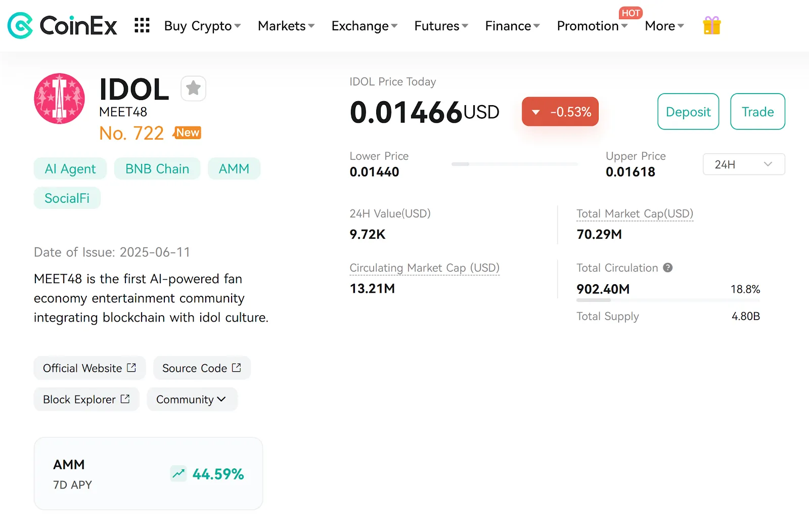Click the 0.01466 USD price
The width and height of the screenshot is (809, 532).
coord(424,112)
